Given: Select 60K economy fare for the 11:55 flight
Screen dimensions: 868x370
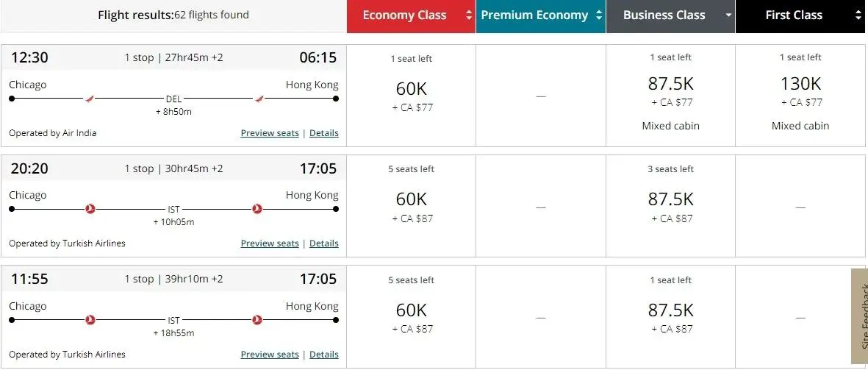Looking at the screenshot, I should pyautogui.click(x=412, y=310).
